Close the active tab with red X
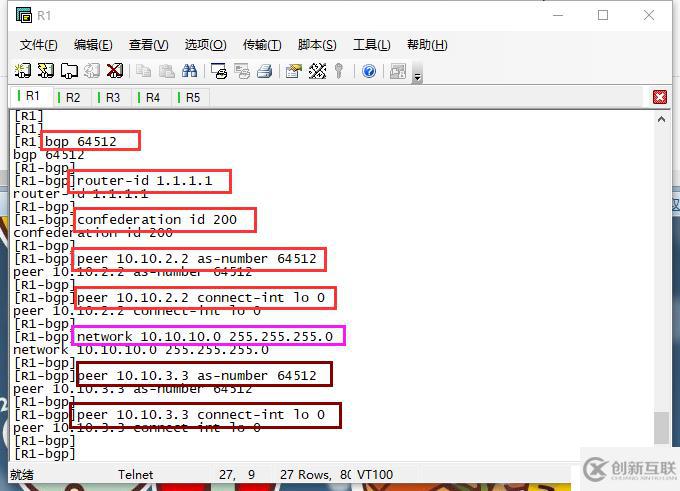 (x=660, y=97)
